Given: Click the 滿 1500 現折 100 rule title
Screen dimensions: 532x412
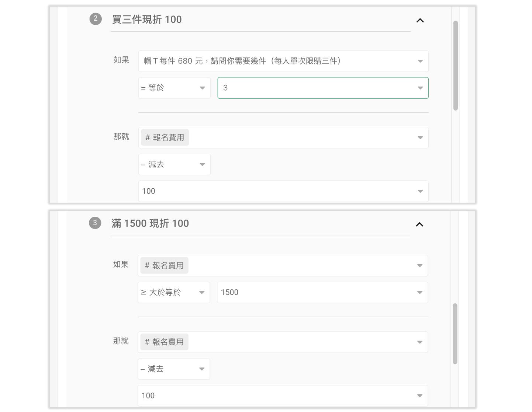Looking at the screenshot, I should click(x=150, y=224).
